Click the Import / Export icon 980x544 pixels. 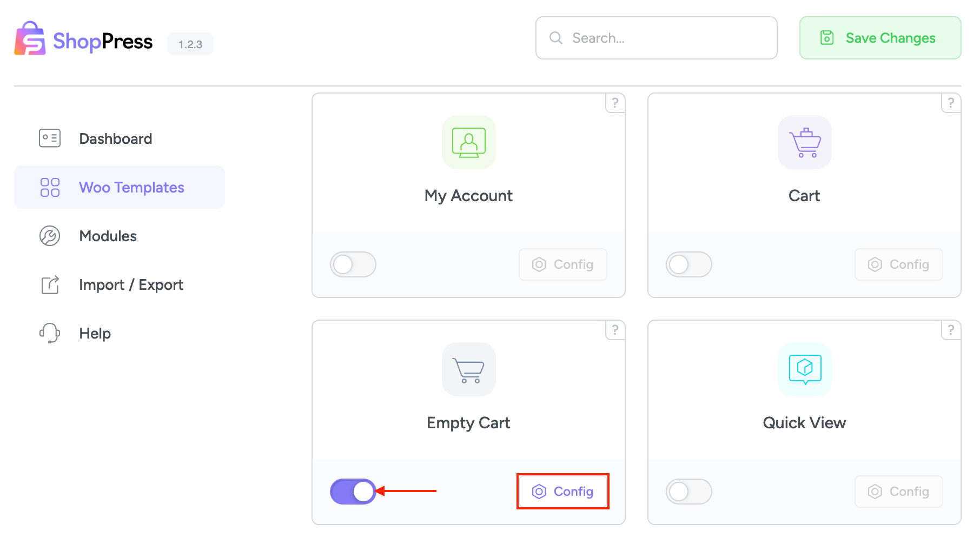pos(49,284)
